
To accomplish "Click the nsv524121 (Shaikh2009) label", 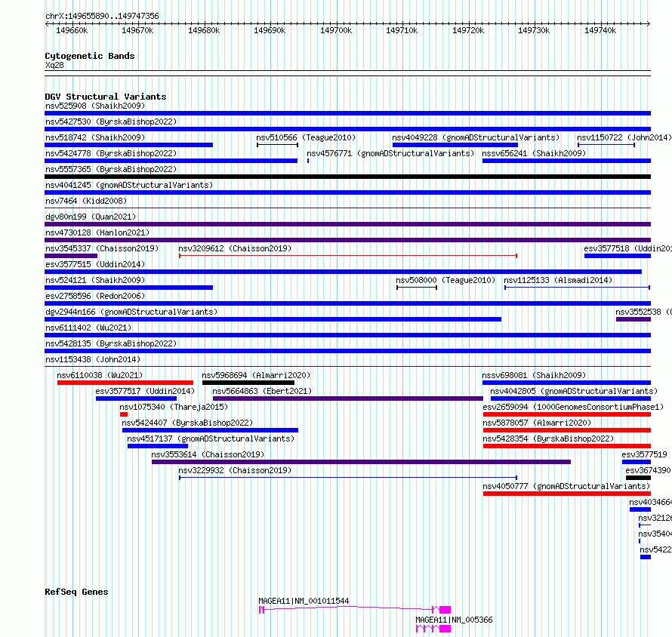I will (x=95, y=280).
